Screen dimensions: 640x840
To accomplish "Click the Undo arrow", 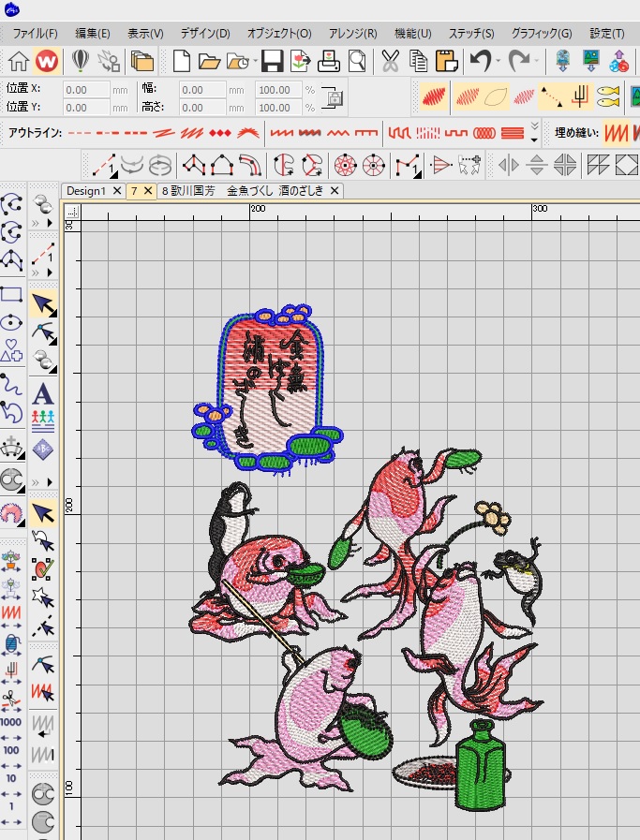I will (481, 61).
